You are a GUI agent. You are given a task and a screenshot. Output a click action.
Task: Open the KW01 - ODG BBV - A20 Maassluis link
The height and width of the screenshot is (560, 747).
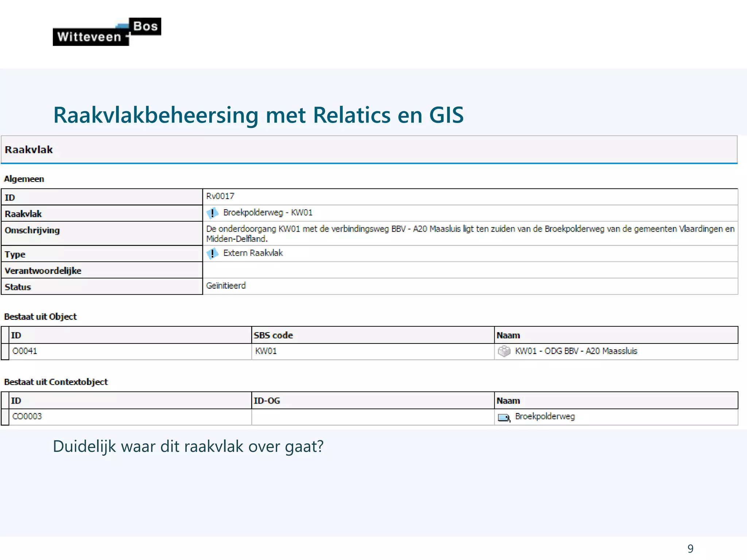pos(576,351)
